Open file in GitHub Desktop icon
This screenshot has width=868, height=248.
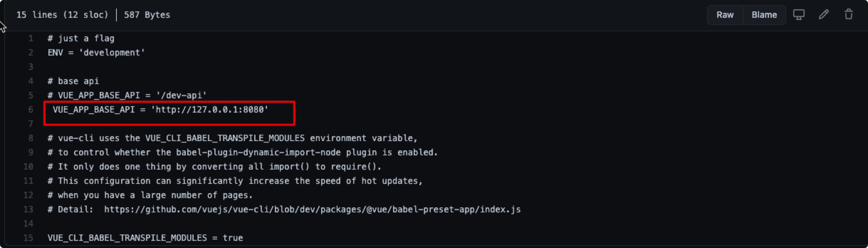tap(799, 15)
